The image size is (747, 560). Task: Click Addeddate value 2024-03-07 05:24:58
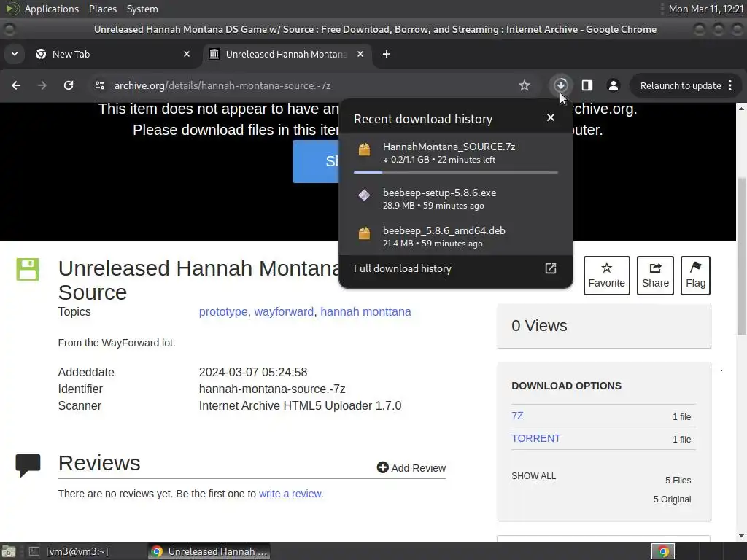pyautogui.click(x=253, y=372)
